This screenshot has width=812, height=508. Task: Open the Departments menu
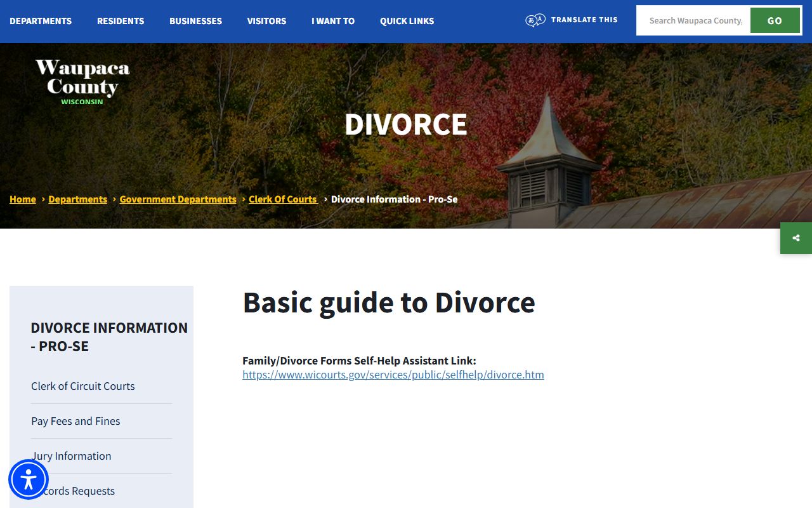41,21
